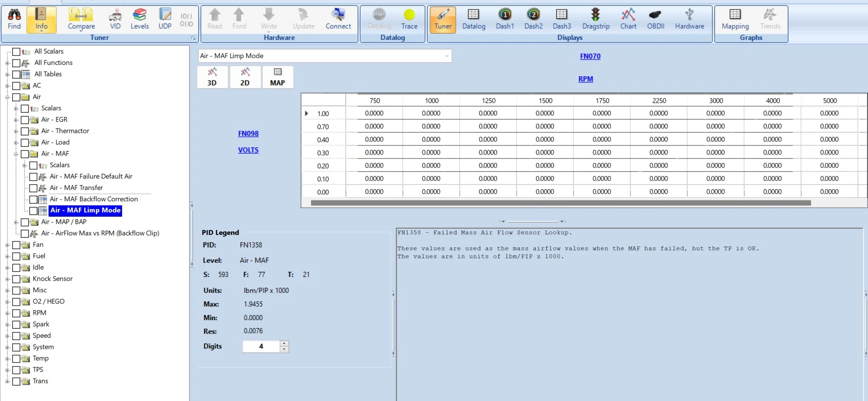Expand the Fan tree node
This screenshot has width=868, height=401.
[x=7, y=245]
